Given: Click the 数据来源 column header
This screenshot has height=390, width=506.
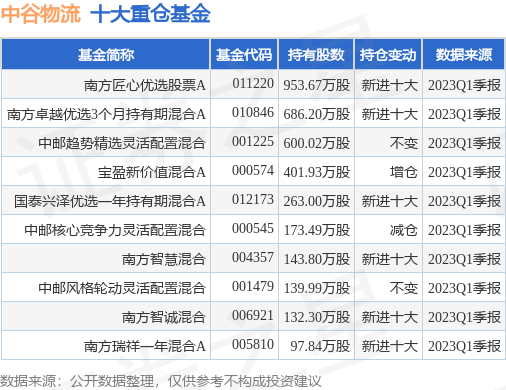Looking at the screenshot, I should click(x=464, y=55).
